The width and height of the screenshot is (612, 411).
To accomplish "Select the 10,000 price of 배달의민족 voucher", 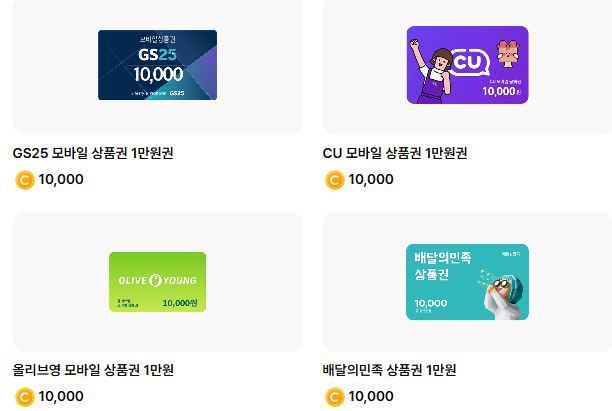I will coord(371,397).
